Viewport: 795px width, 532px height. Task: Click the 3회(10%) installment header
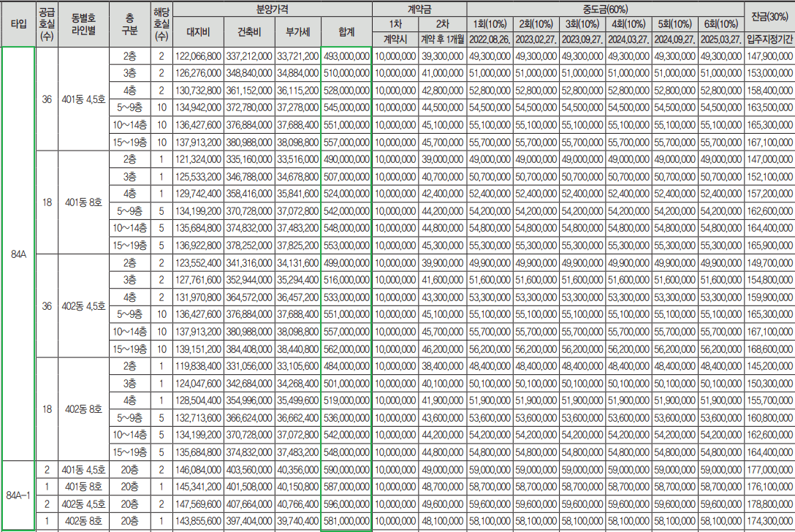tap(582, 24)
